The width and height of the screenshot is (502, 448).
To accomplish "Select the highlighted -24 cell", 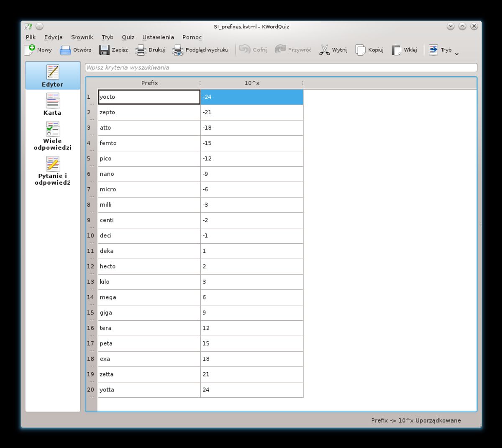I will pyautogui.click(x=252, y=97).
